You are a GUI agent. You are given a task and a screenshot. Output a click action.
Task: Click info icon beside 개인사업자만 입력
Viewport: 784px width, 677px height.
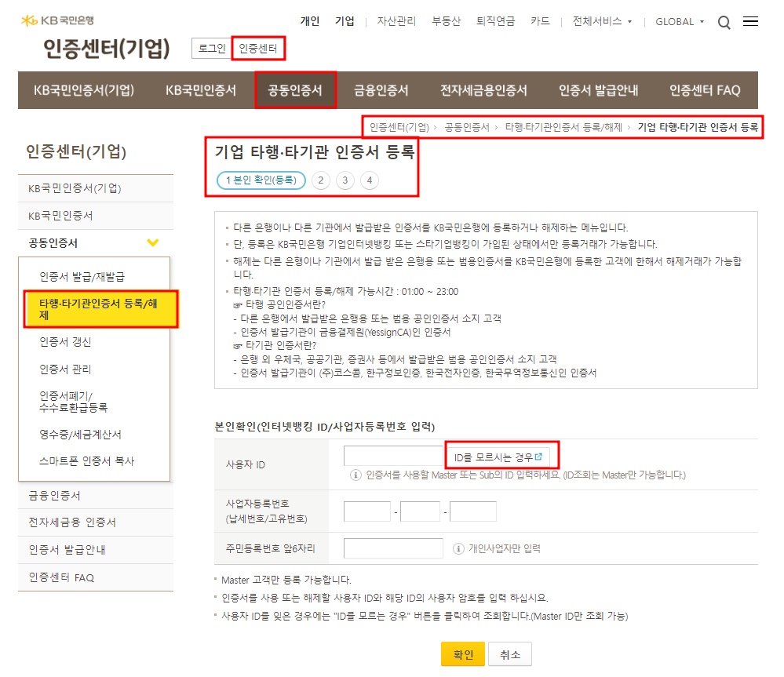458,548
